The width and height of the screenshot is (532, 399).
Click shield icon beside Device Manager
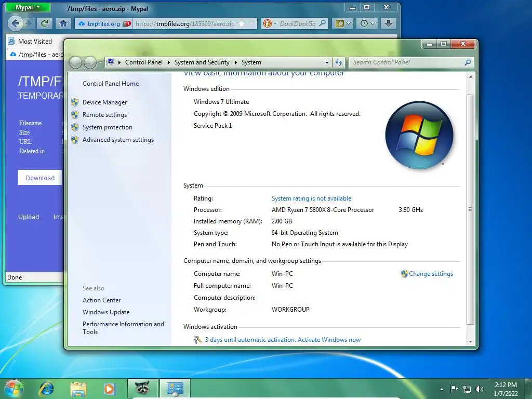click(x=75, y=102)
